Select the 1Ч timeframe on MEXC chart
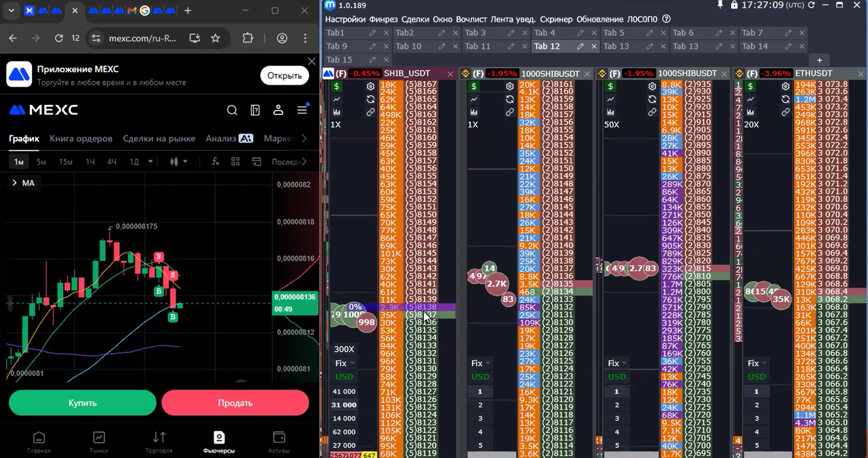The image size is (868, 458). tap(90, 162)
